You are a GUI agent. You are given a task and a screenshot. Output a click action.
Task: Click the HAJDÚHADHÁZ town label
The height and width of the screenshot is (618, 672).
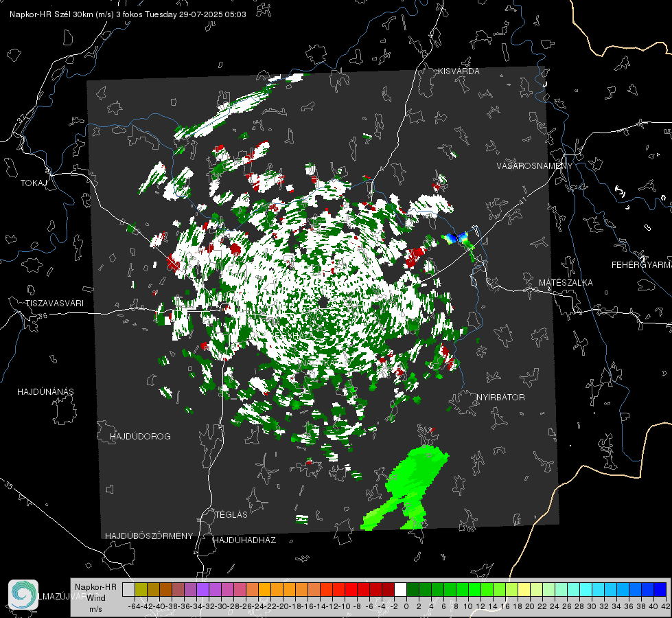[244, 540]
